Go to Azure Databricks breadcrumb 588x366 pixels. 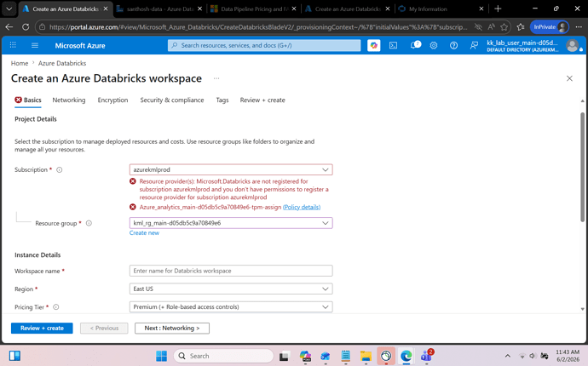[x=62, y=63]
